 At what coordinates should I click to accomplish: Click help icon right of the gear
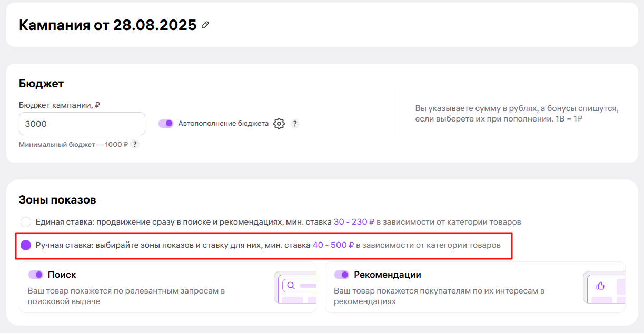[x=295, y=124]
